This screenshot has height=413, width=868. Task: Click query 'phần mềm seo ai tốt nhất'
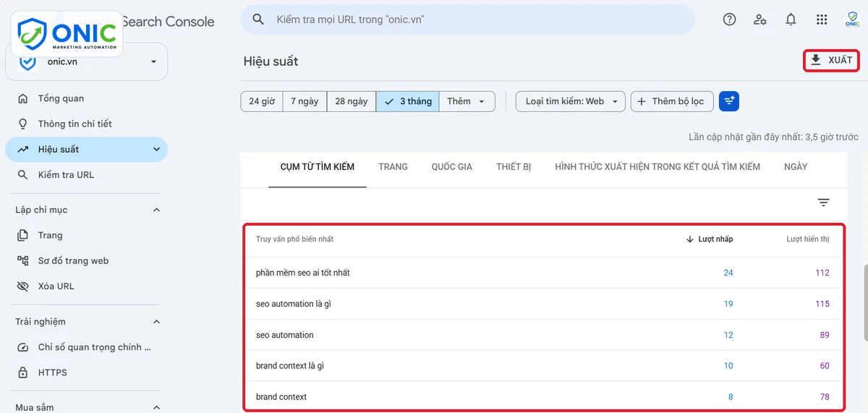[303, 273]
